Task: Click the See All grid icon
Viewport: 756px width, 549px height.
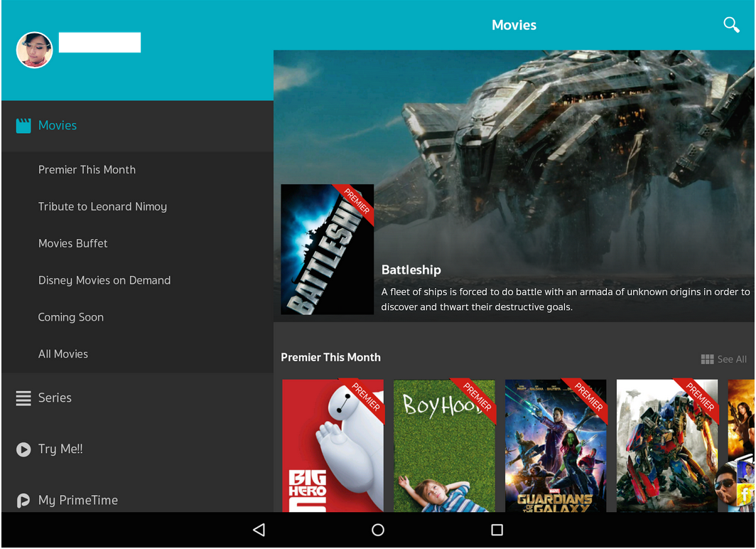Action: click(x=707, y=359)
